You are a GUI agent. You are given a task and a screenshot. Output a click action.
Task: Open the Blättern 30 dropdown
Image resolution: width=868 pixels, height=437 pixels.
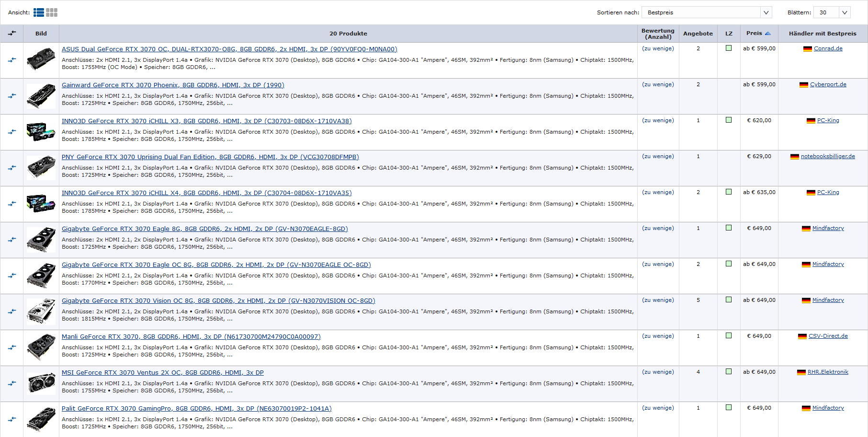pos(832,12)
